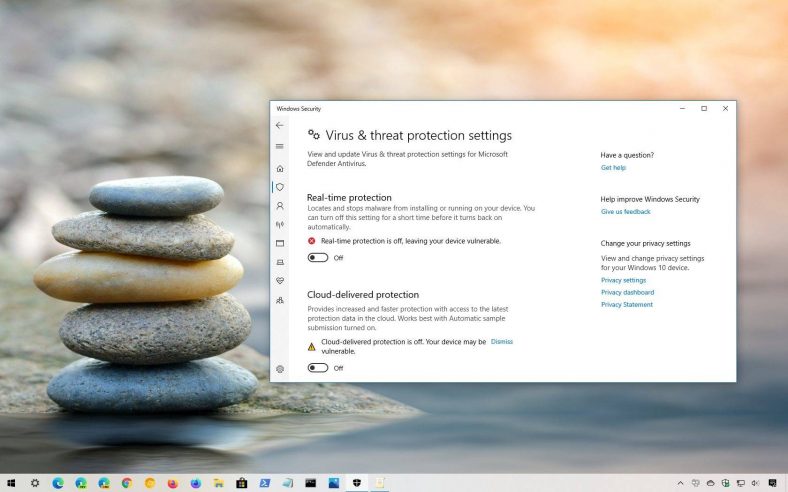Go back using the back arrow
Image resolution: width=788 pixels, height=492 pixels.
(279, 125)
